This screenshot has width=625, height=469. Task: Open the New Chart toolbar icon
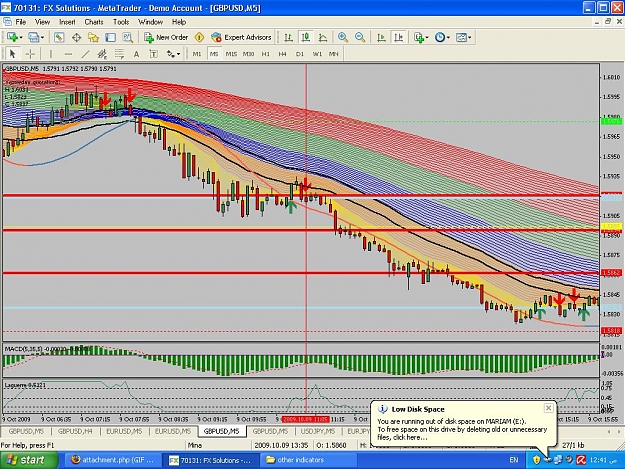(x=12, y=37)
